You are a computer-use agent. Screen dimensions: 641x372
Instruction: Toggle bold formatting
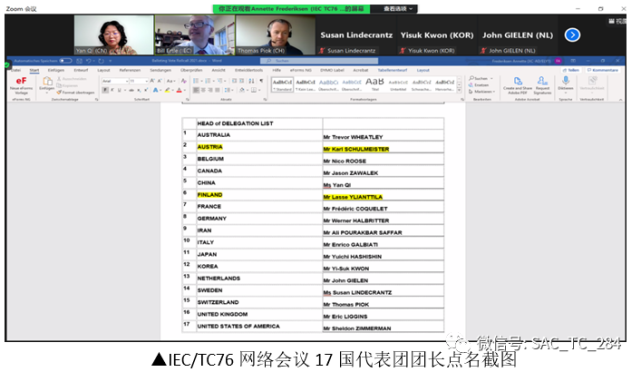(x=105, y=90)
